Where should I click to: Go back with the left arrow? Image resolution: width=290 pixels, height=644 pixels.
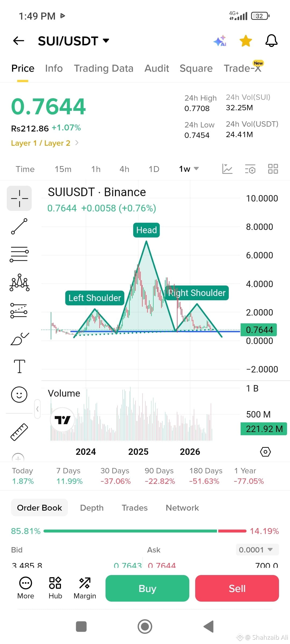(x=19, y=41)
